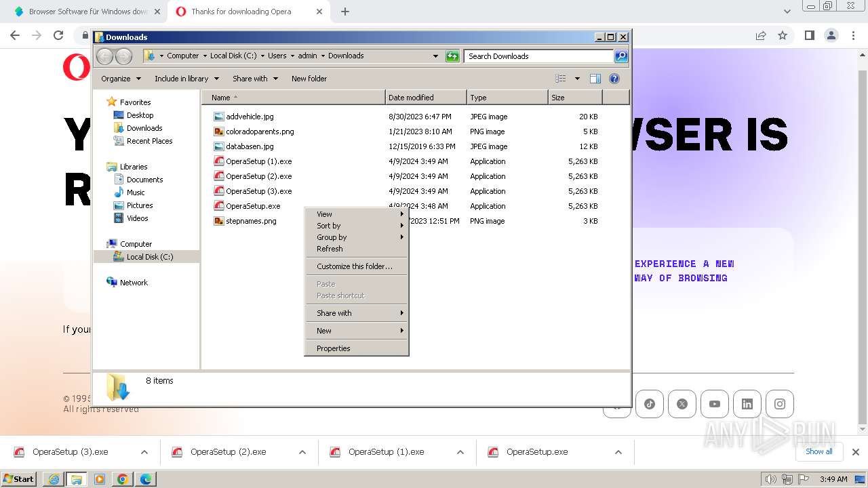Image resolution: width=868 pixels, height=488 pixels.
Task: Bookmark page with the star icon
Action: [x=783, y=35]
